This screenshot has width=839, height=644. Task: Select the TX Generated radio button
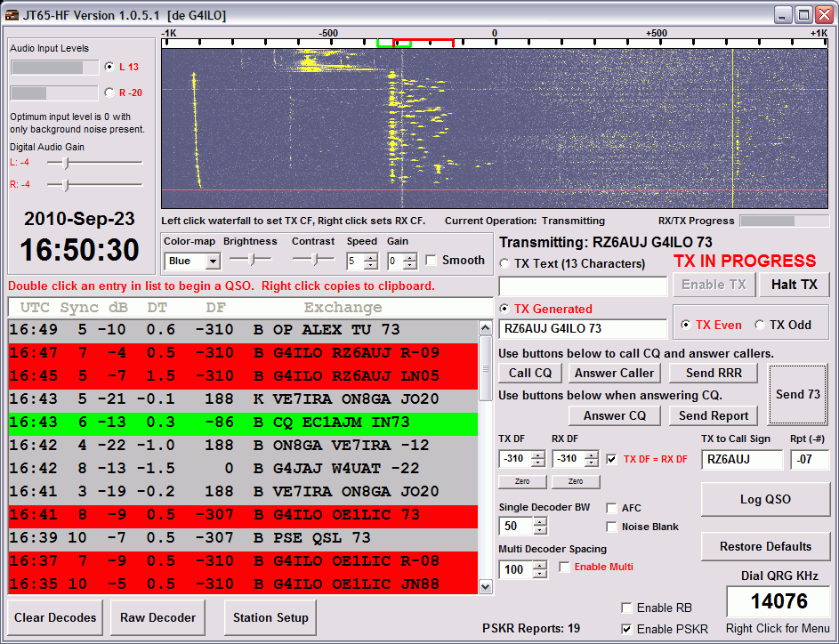[504, 309]
